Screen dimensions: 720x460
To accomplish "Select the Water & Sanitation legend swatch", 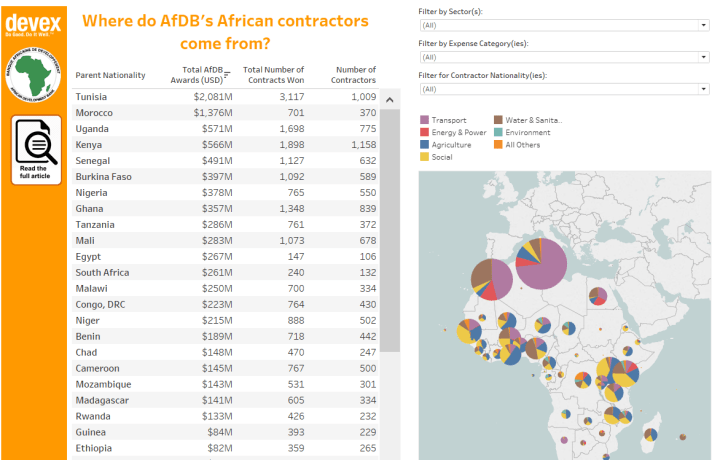I will click(498, 120).
